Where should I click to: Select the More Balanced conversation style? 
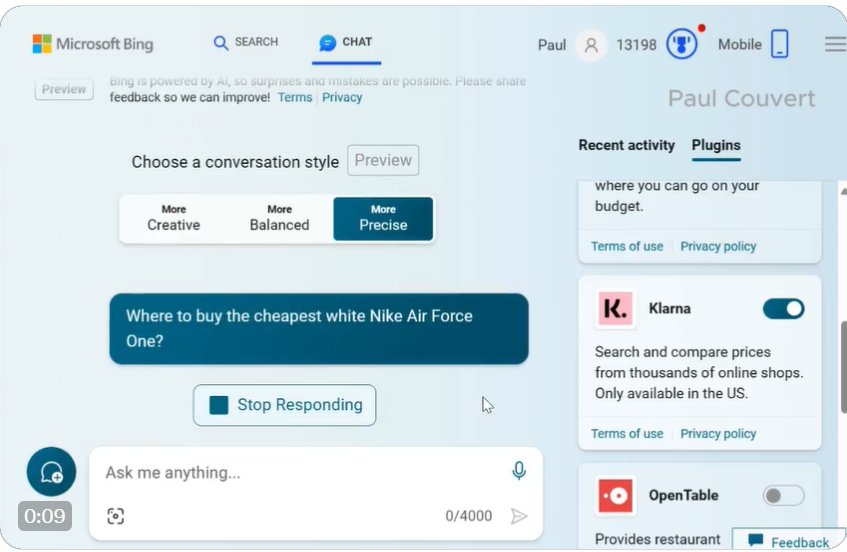pos(279,218)
